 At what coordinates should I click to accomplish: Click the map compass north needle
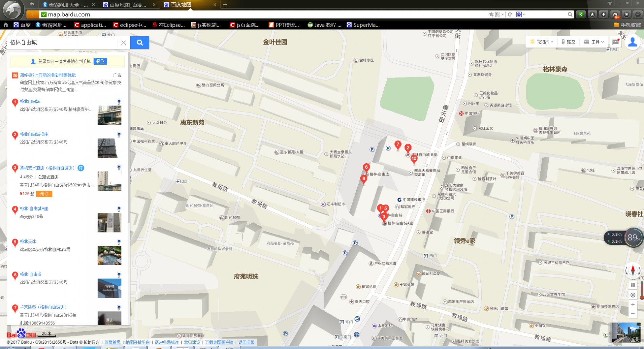[x=633, y=270]
